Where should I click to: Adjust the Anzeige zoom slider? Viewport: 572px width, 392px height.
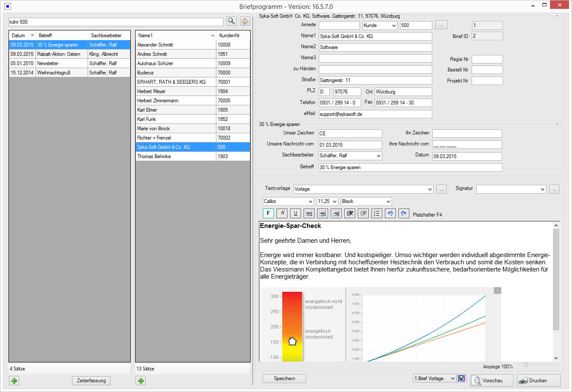pyautogui.click(x=526, y=365)
